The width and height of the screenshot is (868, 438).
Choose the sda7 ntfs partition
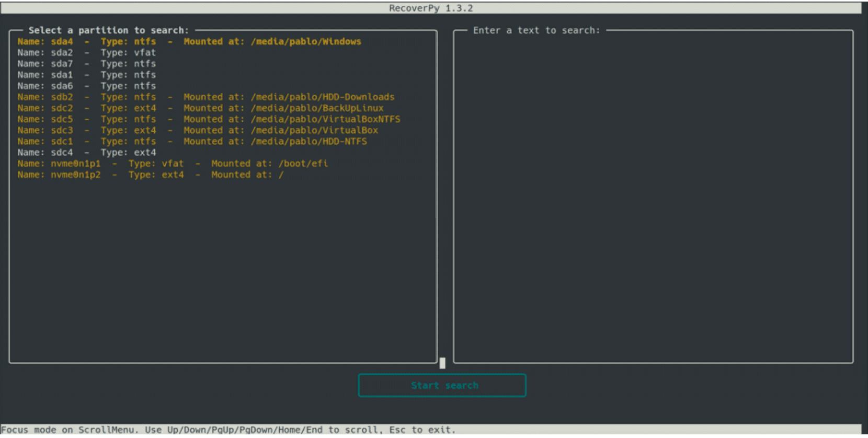86,64
